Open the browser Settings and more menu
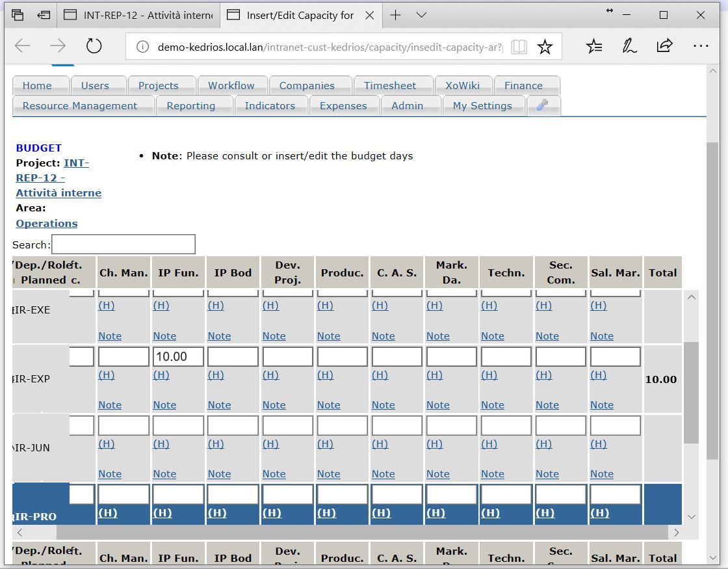 click(x=701, y=46)
